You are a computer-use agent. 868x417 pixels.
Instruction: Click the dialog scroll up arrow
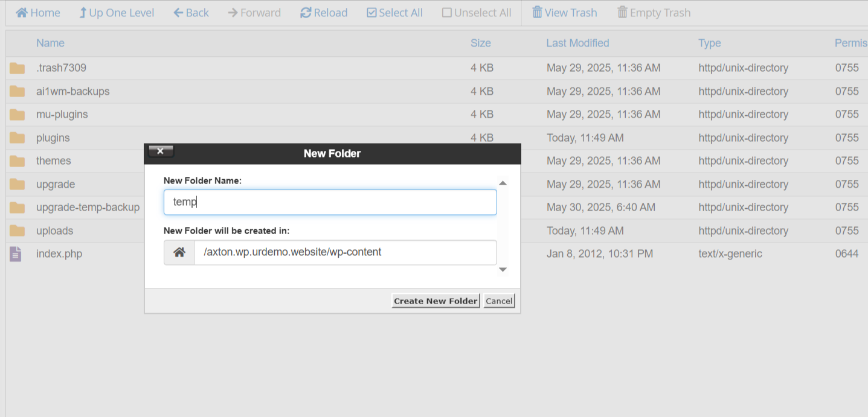(503, 183)
